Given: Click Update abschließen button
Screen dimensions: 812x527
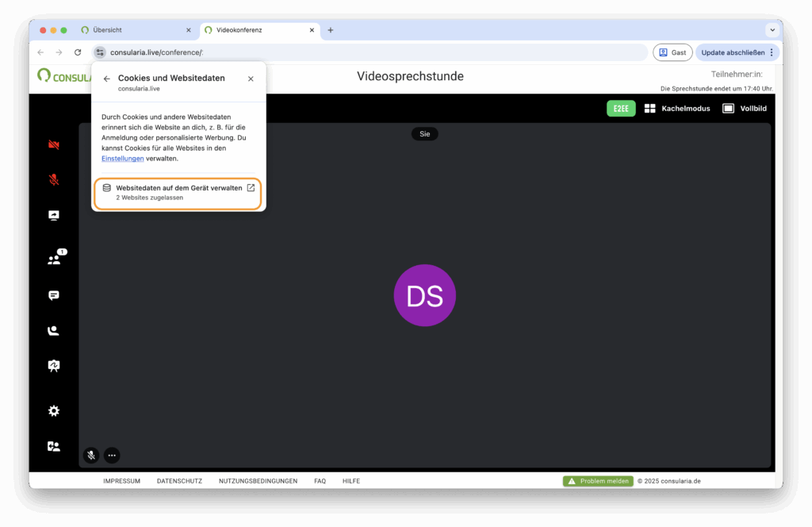Looking at the screenshot, I should (733, 52).
